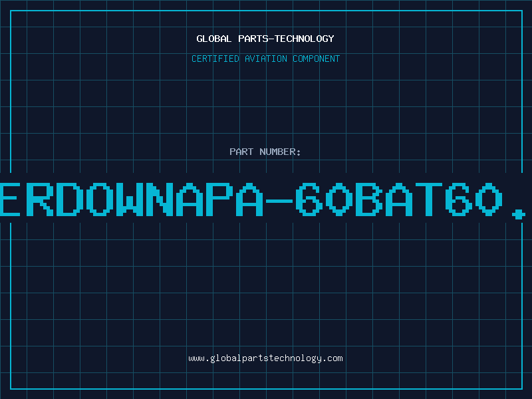Open the www.globalpartstechnology.com website link
Image resolution: width=532 pixels, height=399 pixels.
click(x=265, y=358)
